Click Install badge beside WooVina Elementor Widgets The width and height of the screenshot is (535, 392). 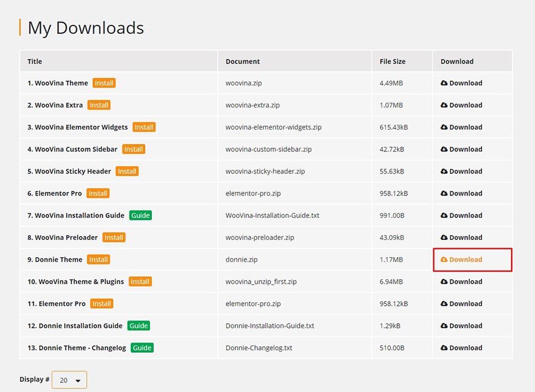pyautogui.click(x=144, y=127)
